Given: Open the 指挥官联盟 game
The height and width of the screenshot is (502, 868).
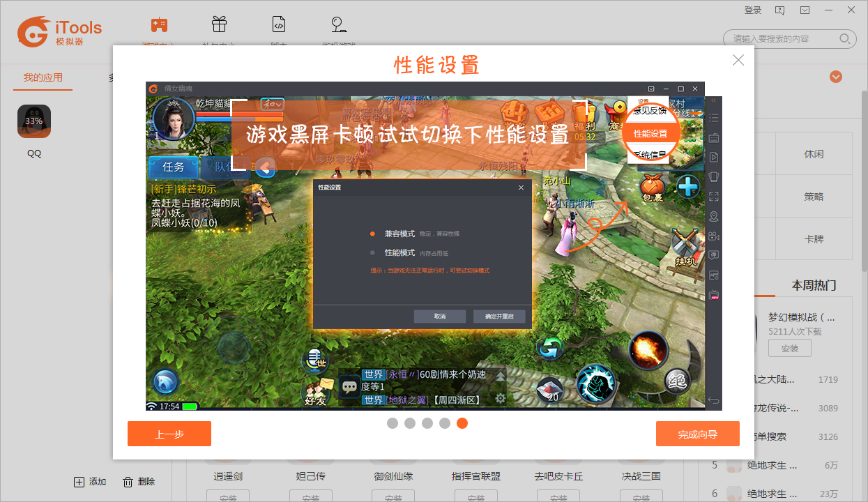Looking at the screenshot, I should pos(476,477).
